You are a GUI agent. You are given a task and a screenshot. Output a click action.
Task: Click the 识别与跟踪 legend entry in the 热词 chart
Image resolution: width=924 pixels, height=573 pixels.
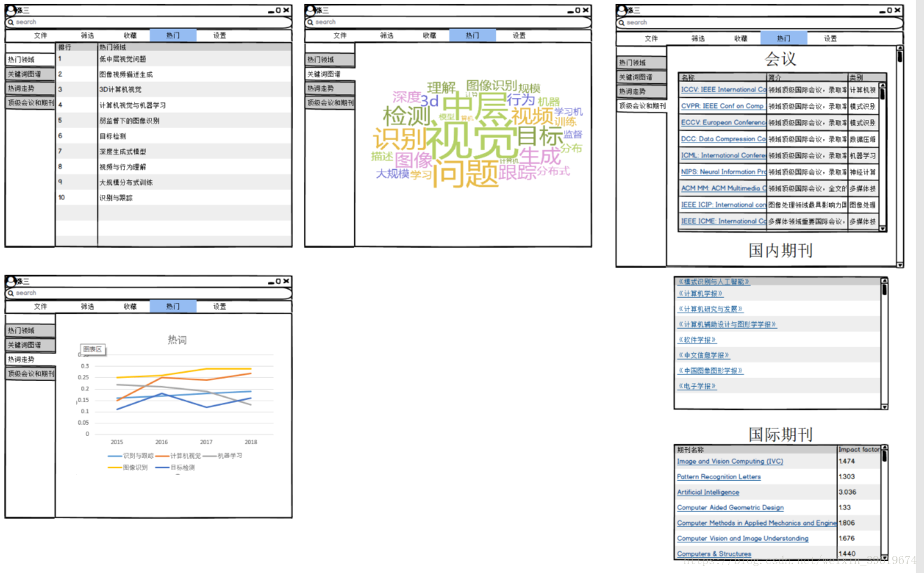(131, 456)
